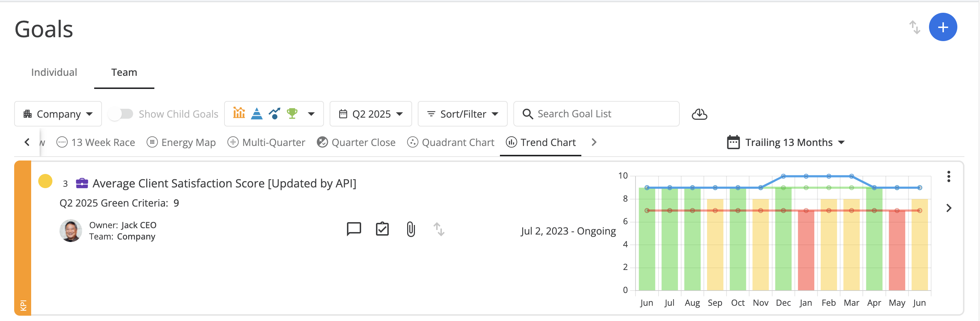Open the Sort/Filter dropdown
Image resolution: width=980 pixels, height=321 pixels.
462,114
